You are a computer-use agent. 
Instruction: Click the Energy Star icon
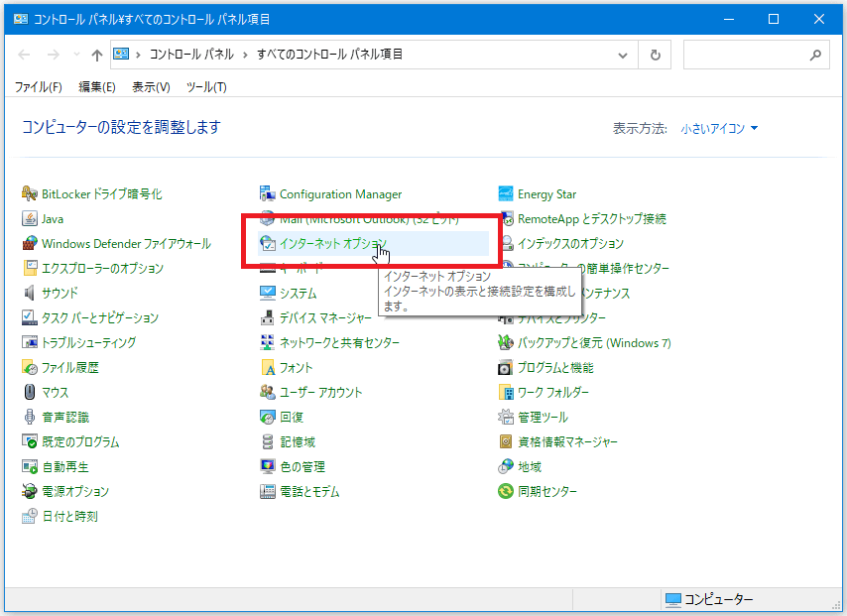tap(505, 194)
